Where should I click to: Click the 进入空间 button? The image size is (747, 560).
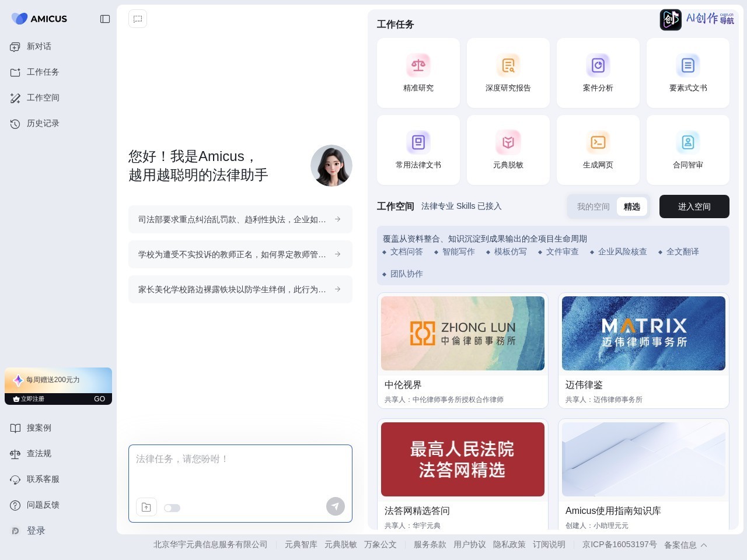(x=694, y=206)
